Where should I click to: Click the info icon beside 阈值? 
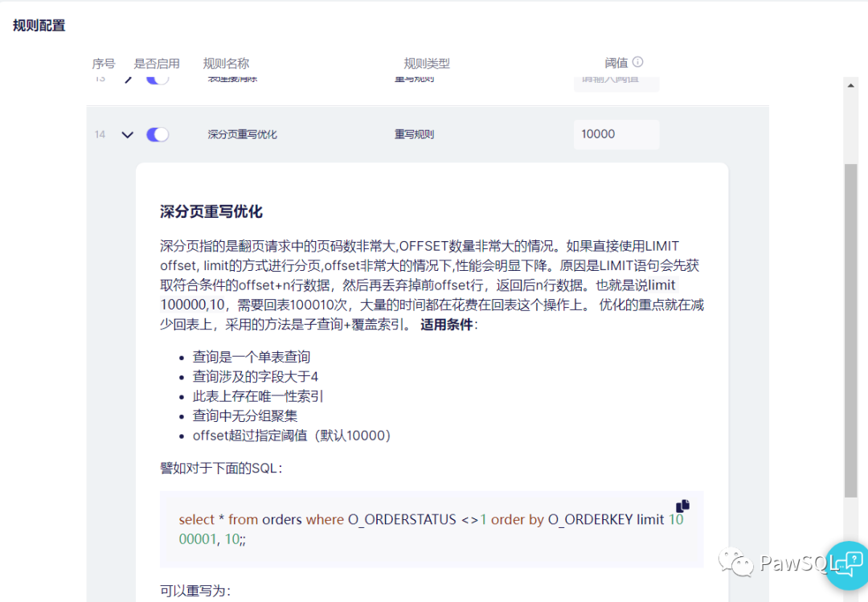pos(637,62)
